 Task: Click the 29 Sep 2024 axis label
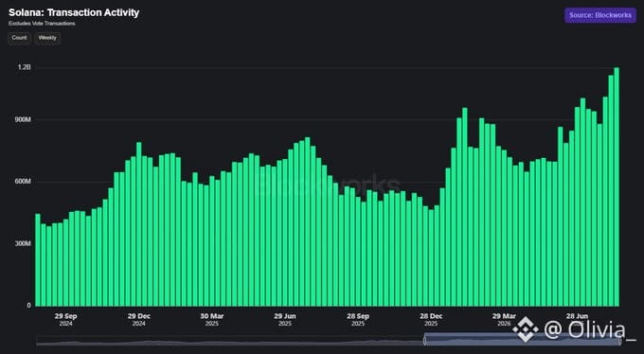pos(65,320)
